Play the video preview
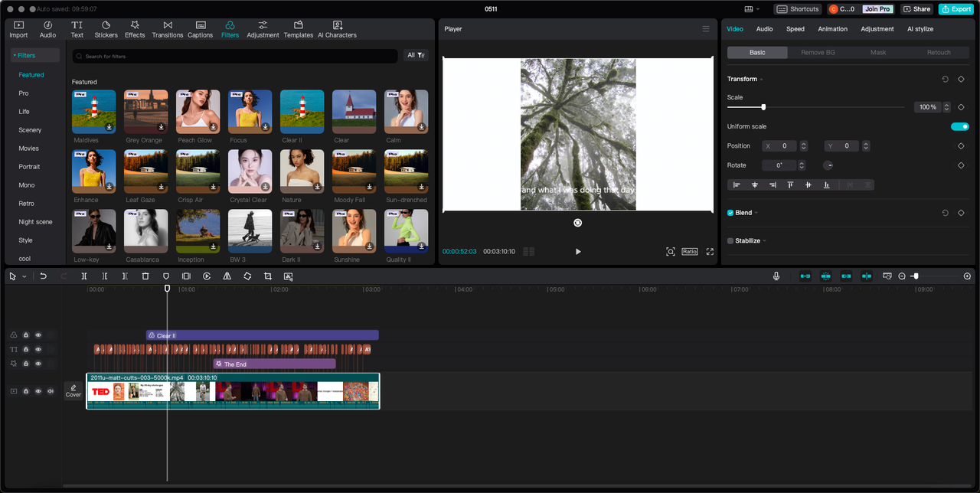 coord(578,251)
